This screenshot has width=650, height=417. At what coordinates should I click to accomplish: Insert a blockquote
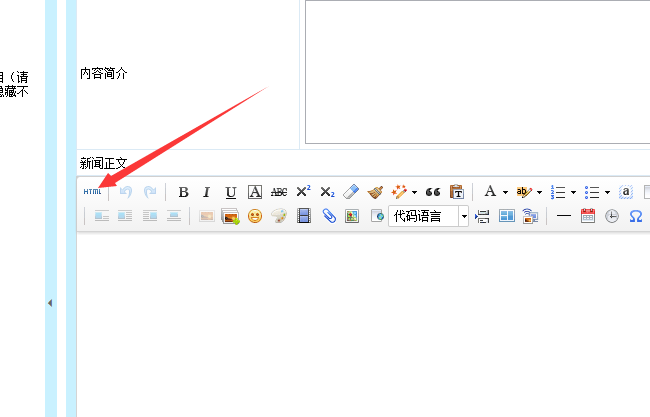[433, 192]
